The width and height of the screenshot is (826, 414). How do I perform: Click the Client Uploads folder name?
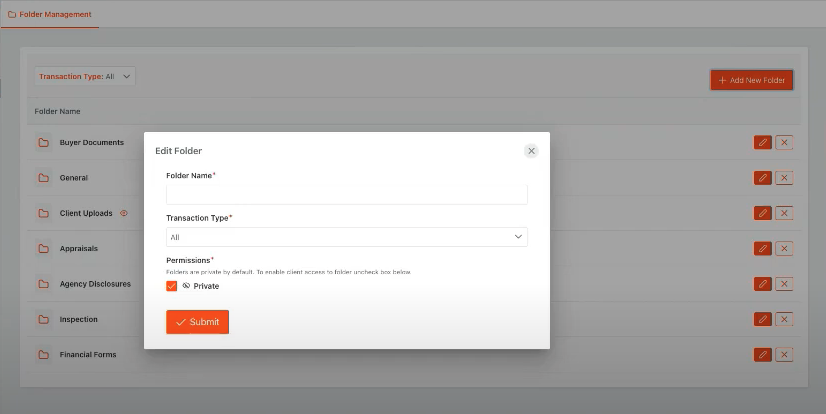pyautogui.click(x=86, y=213)
